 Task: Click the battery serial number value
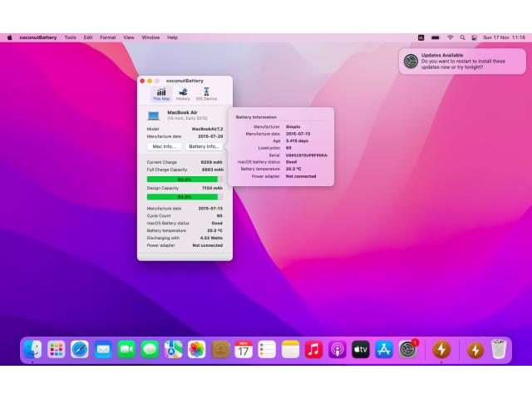click(307, 155)
